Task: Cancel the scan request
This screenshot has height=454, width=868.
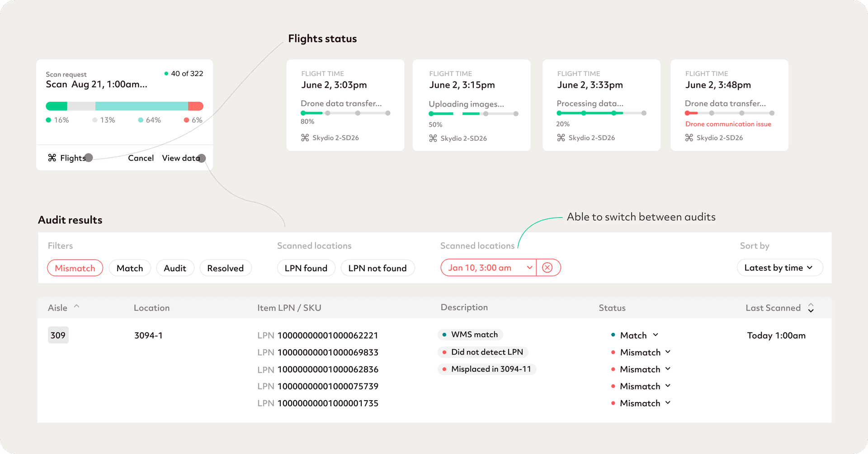Action: 141,158
